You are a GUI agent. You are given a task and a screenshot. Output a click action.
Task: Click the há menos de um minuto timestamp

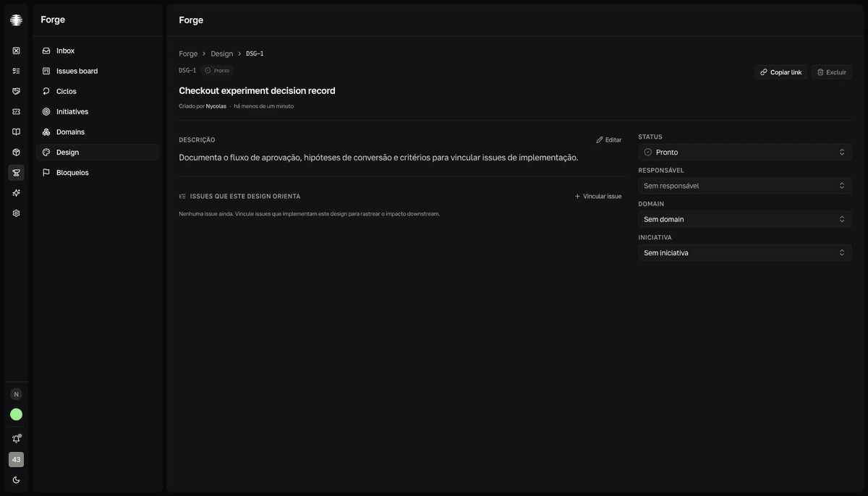pyautogui.click(x=263, y=106)
